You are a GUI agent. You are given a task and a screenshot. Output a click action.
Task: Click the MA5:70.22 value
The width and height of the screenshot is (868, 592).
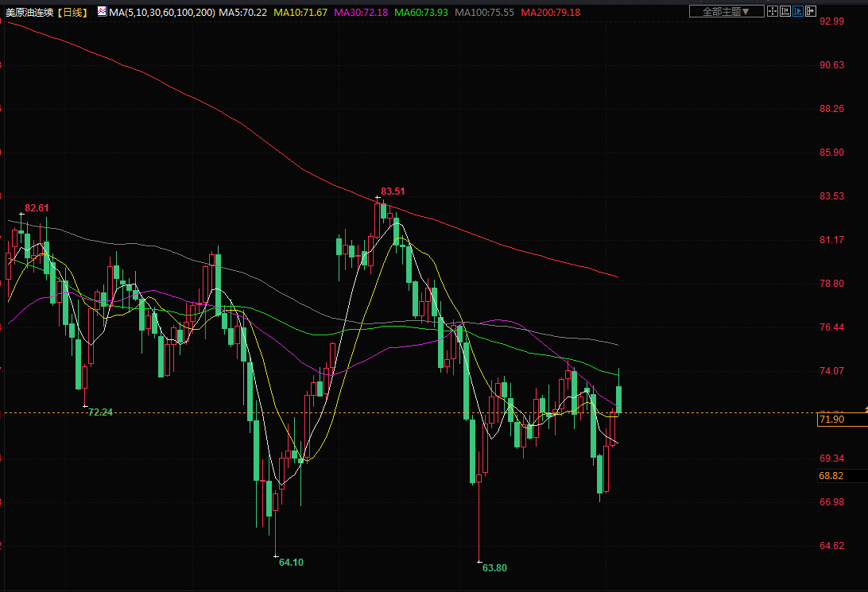point(242,12)
